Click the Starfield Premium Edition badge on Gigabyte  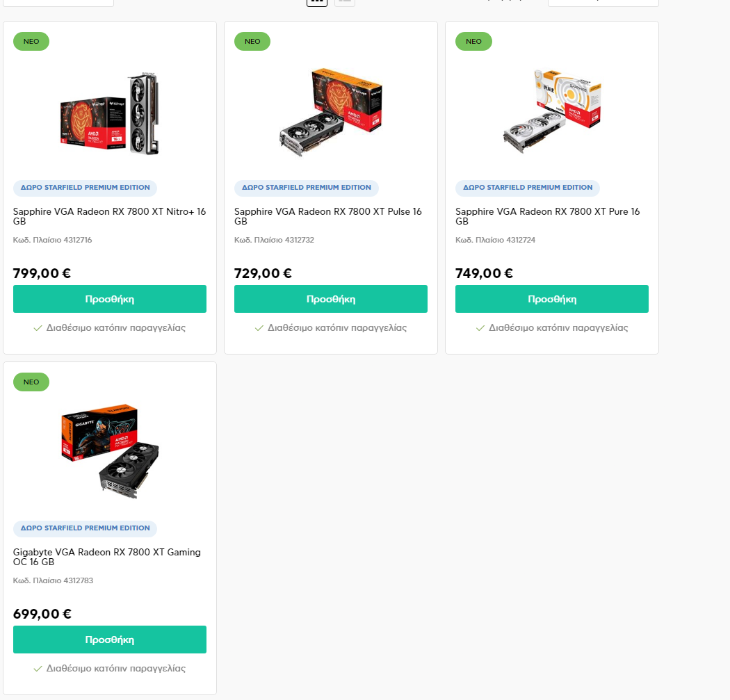86,528
